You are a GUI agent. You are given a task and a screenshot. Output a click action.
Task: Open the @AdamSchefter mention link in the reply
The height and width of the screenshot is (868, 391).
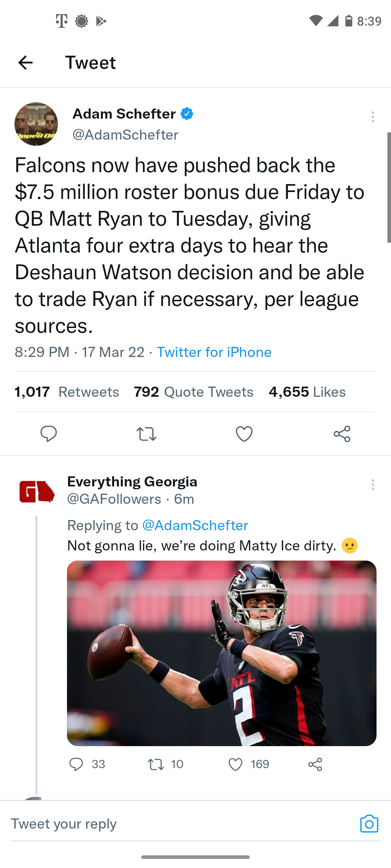pyautogui.click(x=195, y=525)
